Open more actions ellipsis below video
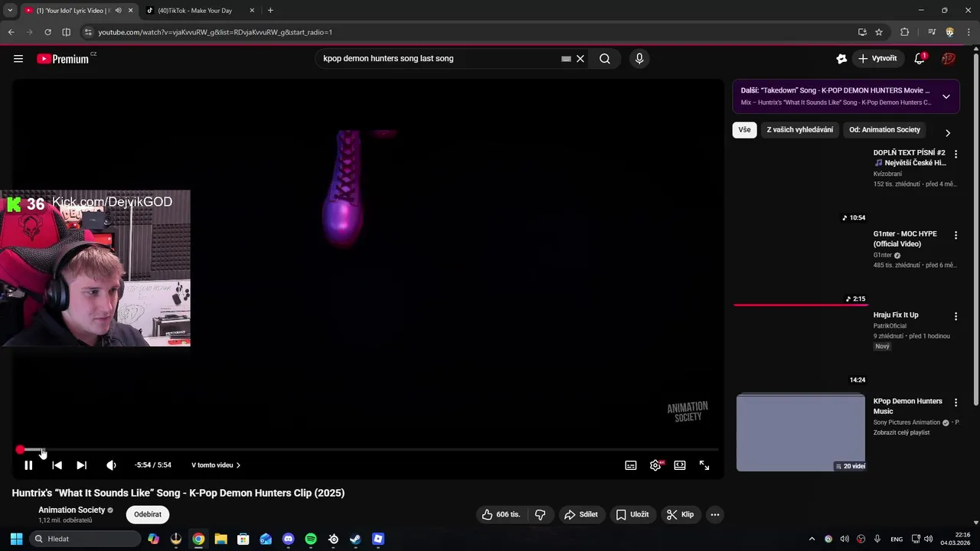 pyautogui.click(x=715, y=515)
